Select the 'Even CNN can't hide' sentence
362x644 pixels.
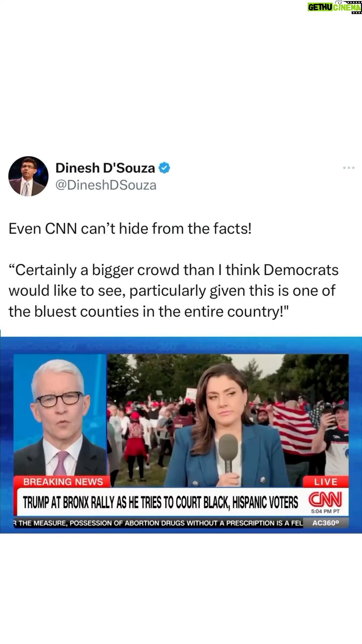130,229
